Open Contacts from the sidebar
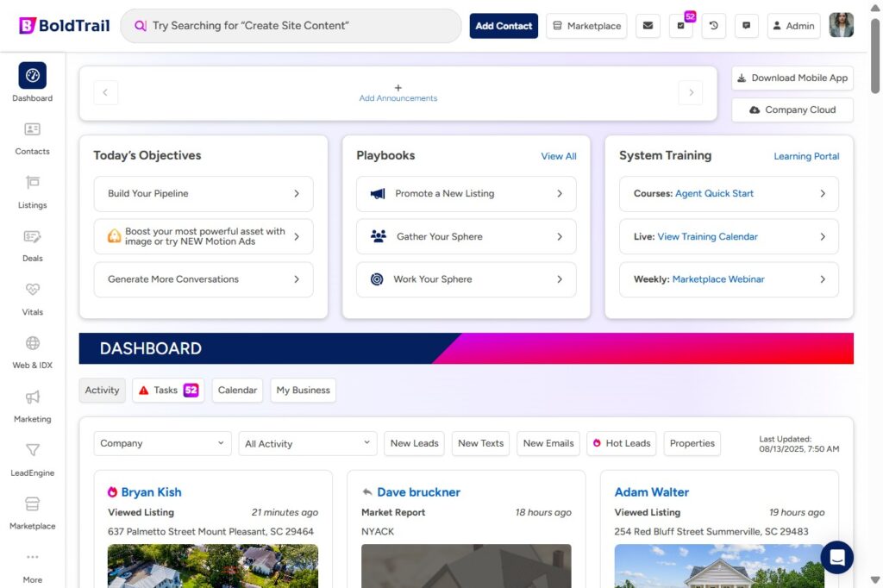883x588 pixels. pos(32,130)
